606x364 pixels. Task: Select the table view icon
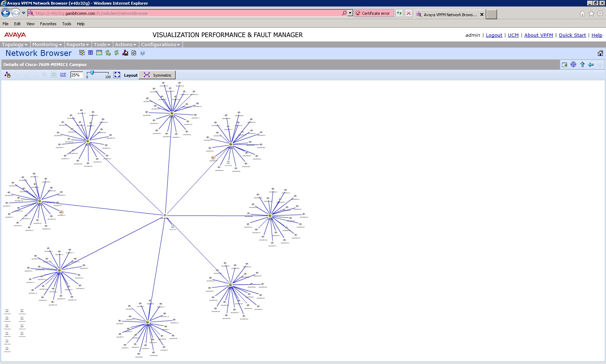pos(90,53)
